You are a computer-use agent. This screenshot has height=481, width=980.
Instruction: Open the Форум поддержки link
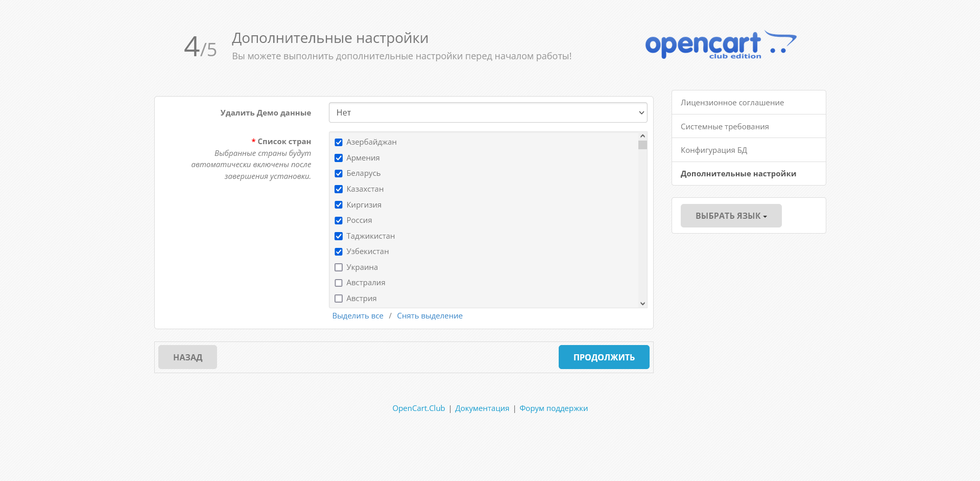click(554, 408)
